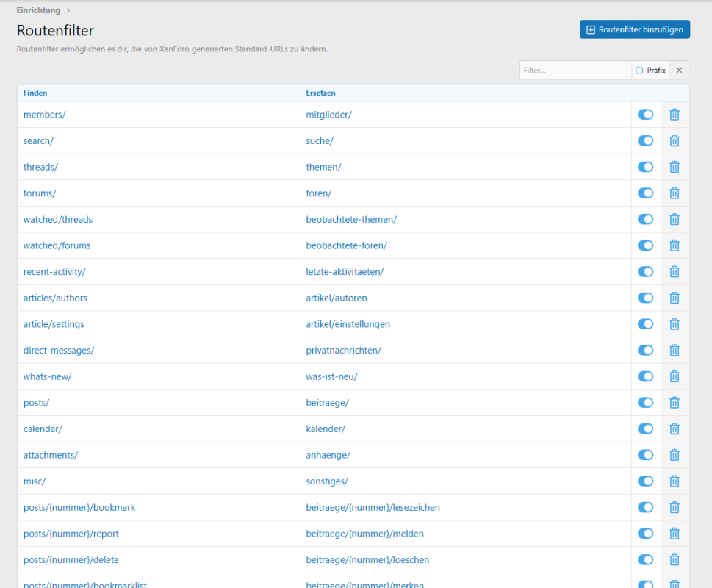Click the Ersetzen column header
712x588 pixels.
[x=320, y=93]
